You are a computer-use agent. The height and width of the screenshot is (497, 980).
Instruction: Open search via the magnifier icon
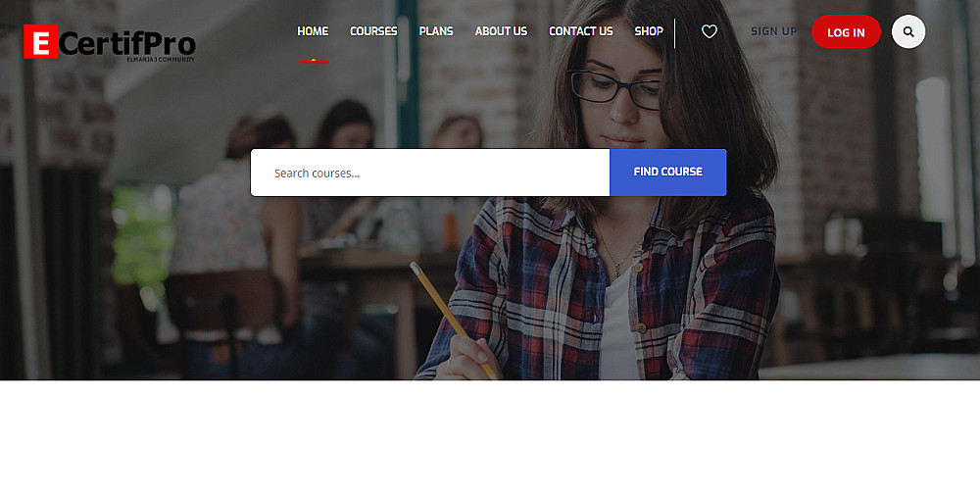908,32
